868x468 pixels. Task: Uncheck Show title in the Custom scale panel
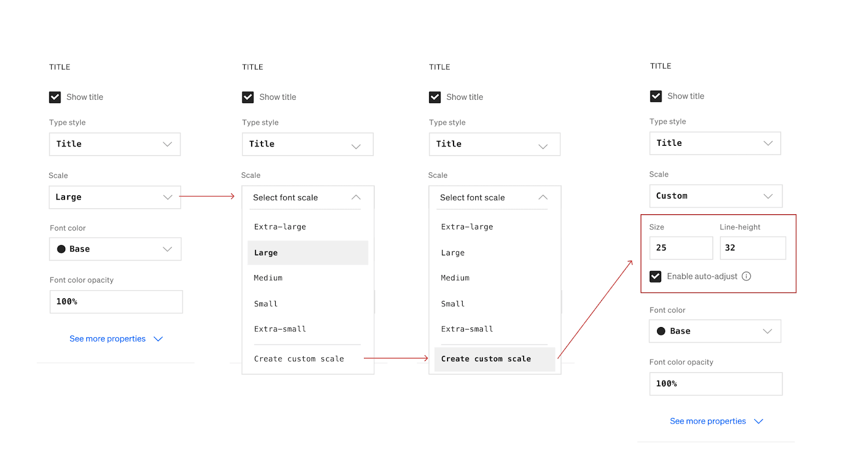656,97
